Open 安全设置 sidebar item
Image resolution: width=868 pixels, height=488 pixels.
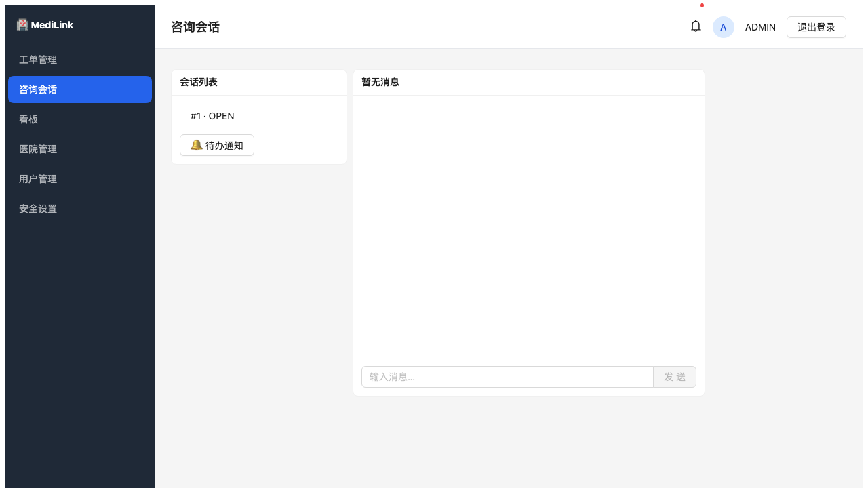(80, 209)
